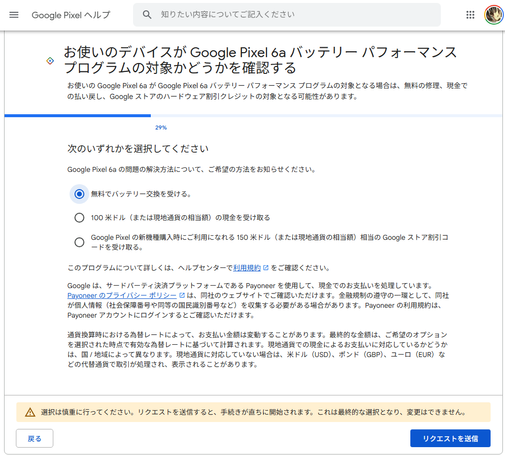This screenshot has width=505, height=456.
Task: Click the Google Pixel ヘルプ title
Action: tap(71, 15)
